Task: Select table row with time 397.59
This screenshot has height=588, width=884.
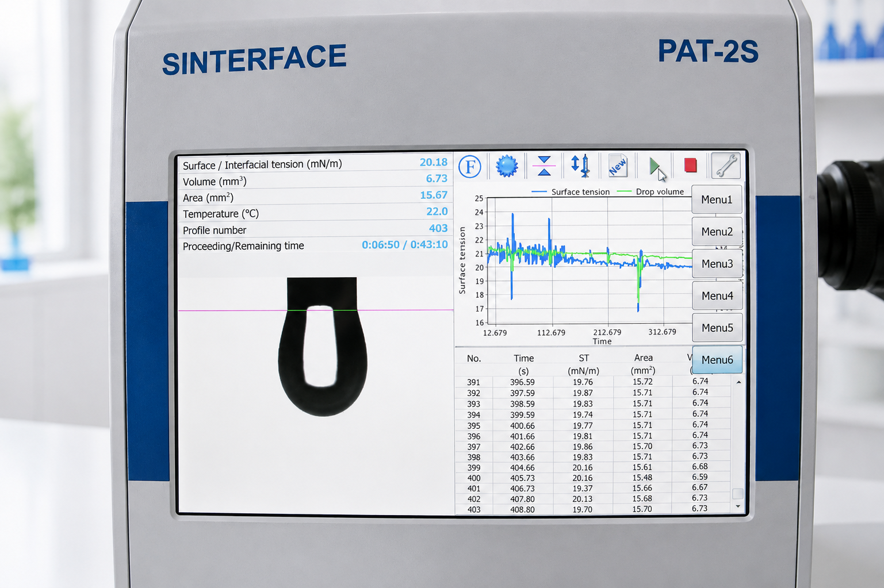Action: click(522, 393)
